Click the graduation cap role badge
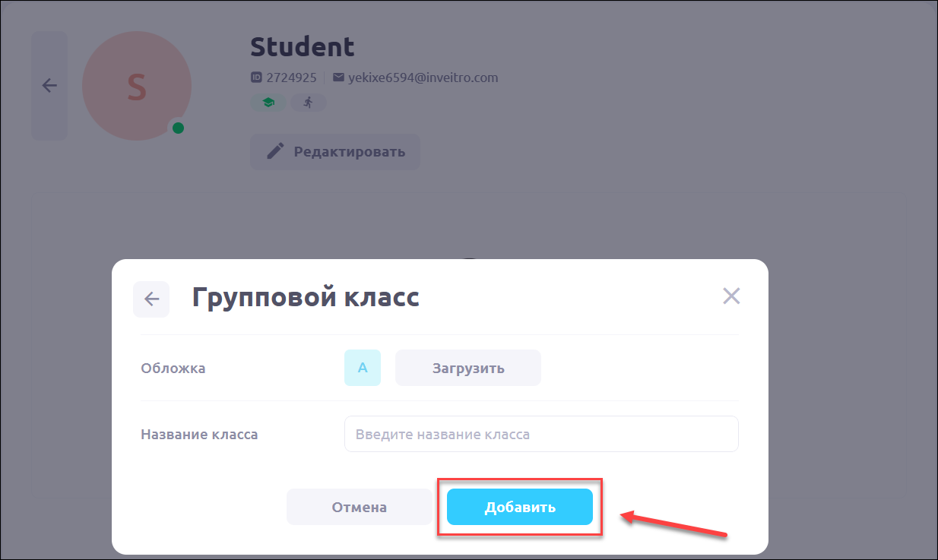 point(268,103)
